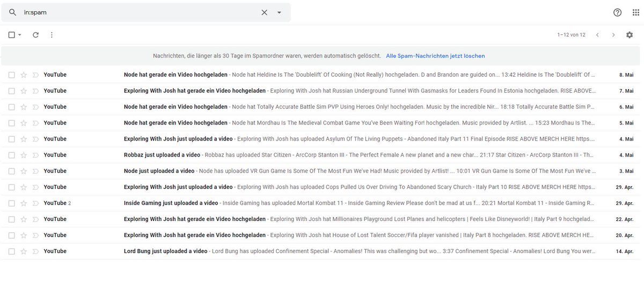Star the Asylum Of The Living Puppets email
The image size is (644, 288).
coord(24,139)
